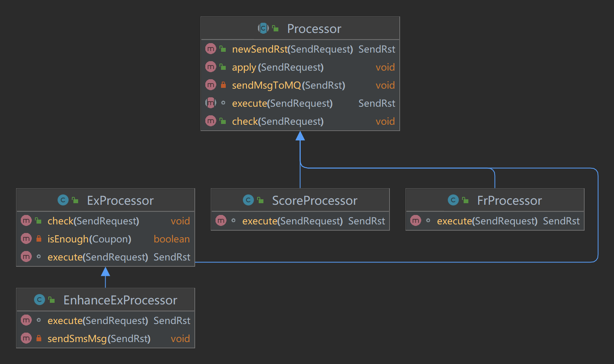Click the class icon next to FrProcessor

pos(453,200)
